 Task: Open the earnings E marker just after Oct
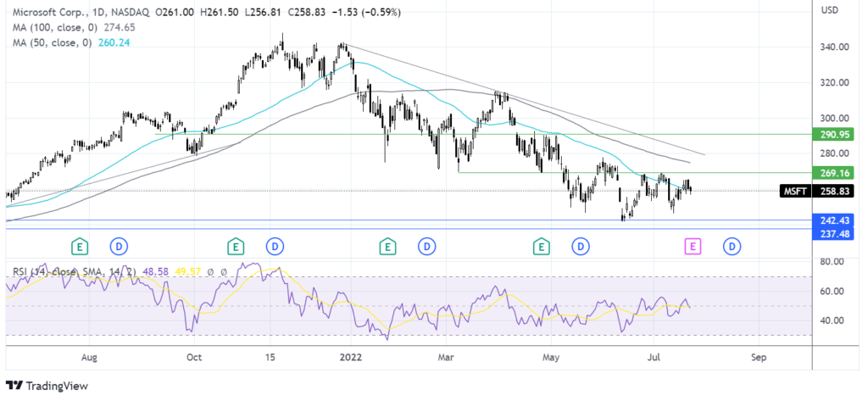click(235, 246)
